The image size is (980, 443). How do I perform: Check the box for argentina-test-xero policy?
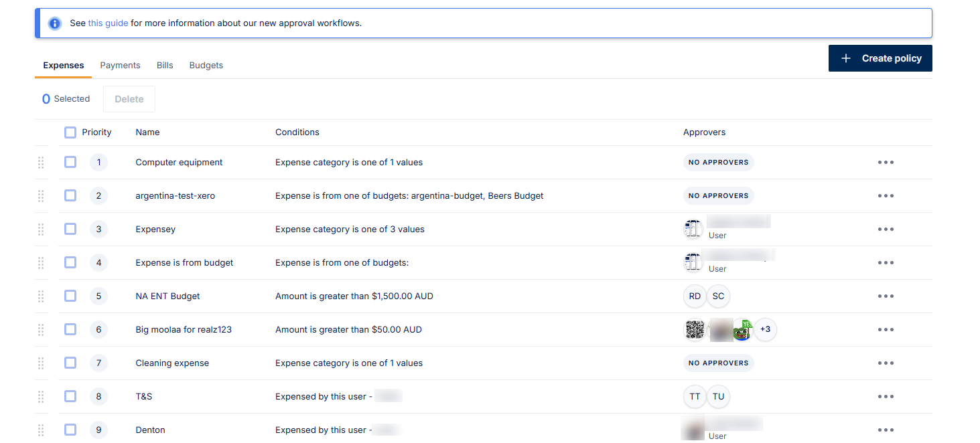(x=70, y=196)
